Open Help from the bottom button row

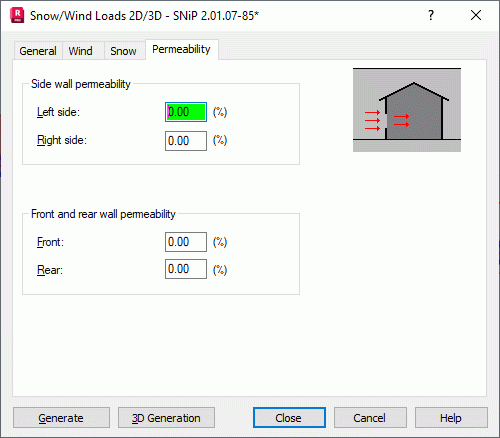(451, 418)
